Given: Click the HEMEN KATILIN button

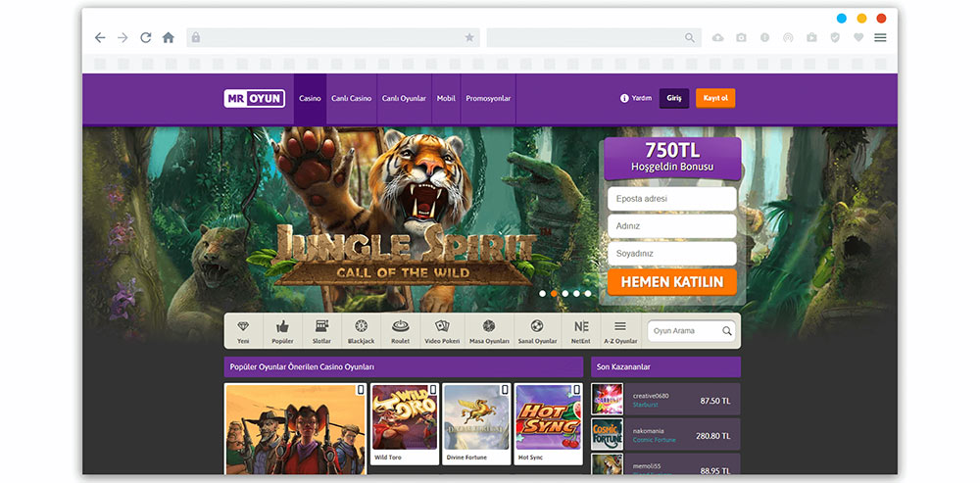Looking at the screenshot, I should [x=672, y=282].
